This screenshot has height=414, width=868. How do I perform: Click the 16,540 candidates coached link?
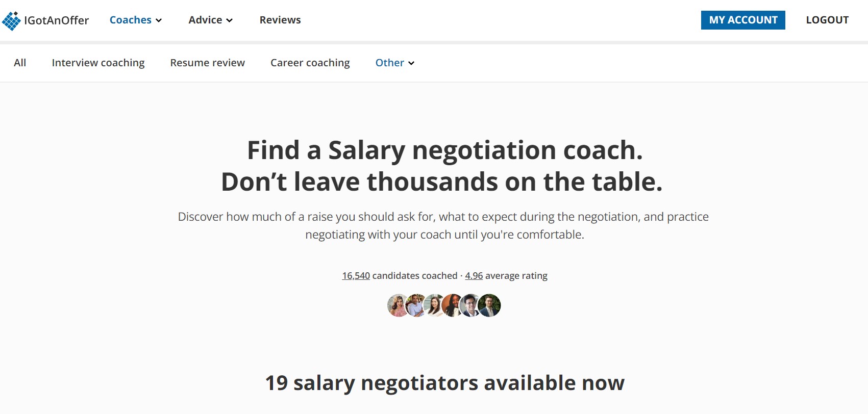[x=356, y=276]
